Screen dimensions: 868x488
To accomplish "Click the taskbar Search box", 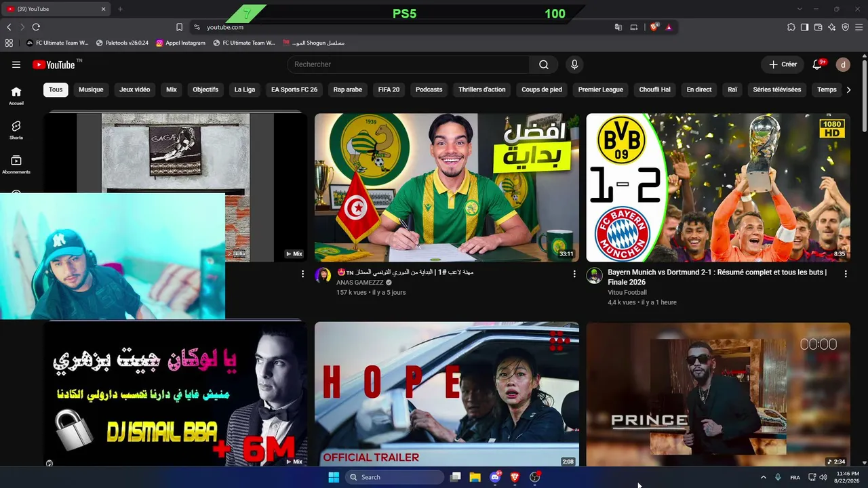I will [395, 477].
